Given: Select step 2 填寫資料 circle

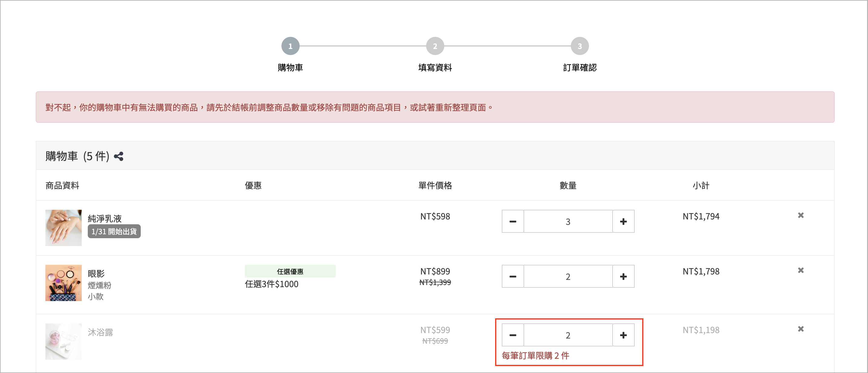Looking at the screenshot, I should (x=435, y=46).
